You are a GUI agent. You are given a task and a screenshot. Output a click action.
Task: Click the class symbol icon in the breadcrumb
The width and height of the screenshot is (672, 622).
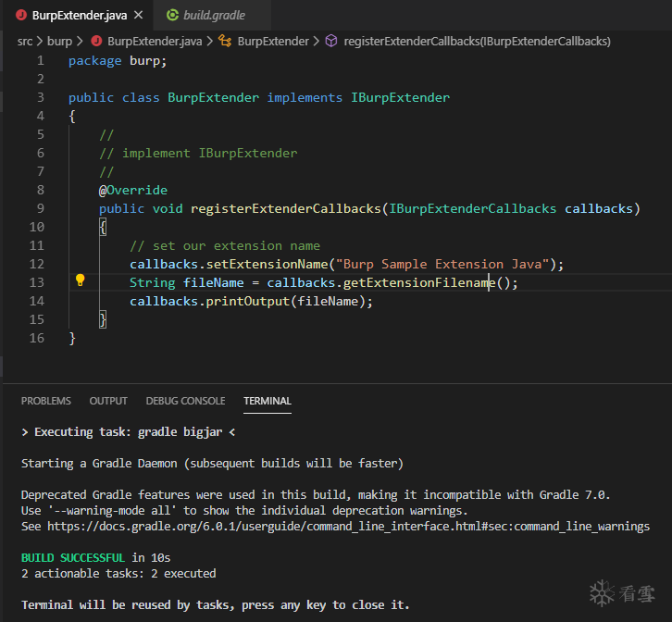(x=225, y=41)
